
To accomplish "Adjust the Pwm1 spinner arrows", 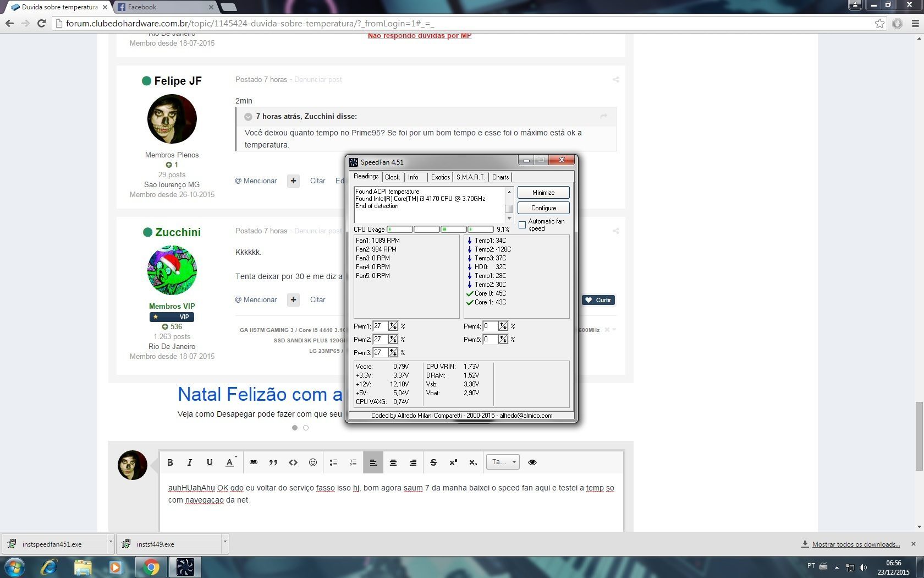I will click(x=393, y=326).
